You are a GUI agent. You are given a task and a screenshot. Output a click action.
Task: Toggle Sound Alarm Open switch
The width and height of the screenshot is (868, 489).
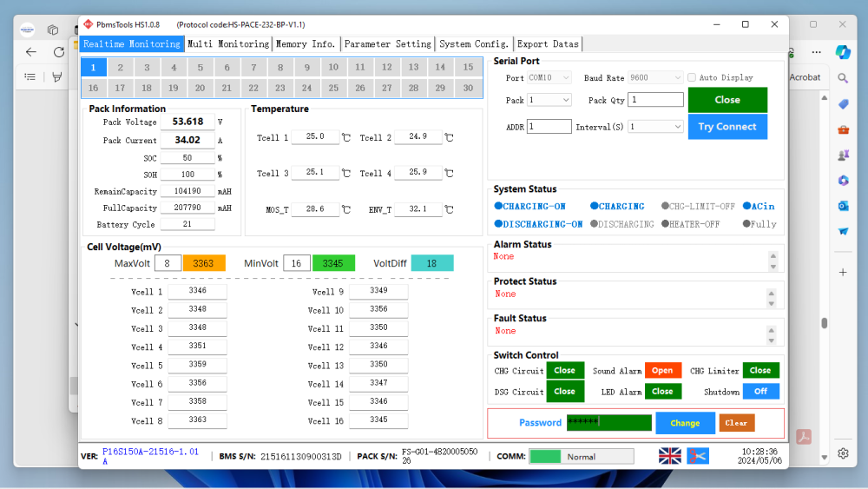[662, 371]
